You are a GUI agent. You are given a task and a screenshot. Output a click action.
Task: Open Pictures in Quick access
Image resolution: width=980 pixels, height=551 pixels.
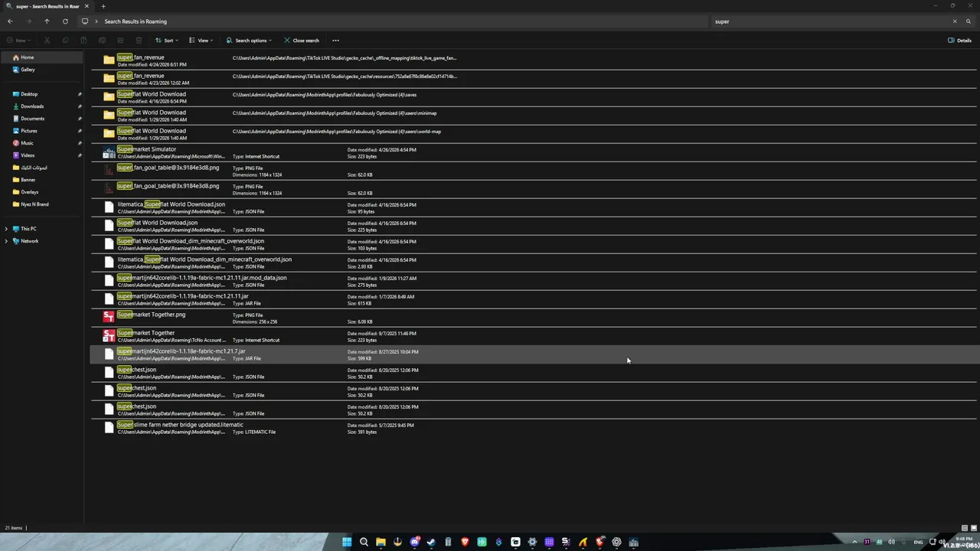(x=29, y=131)
